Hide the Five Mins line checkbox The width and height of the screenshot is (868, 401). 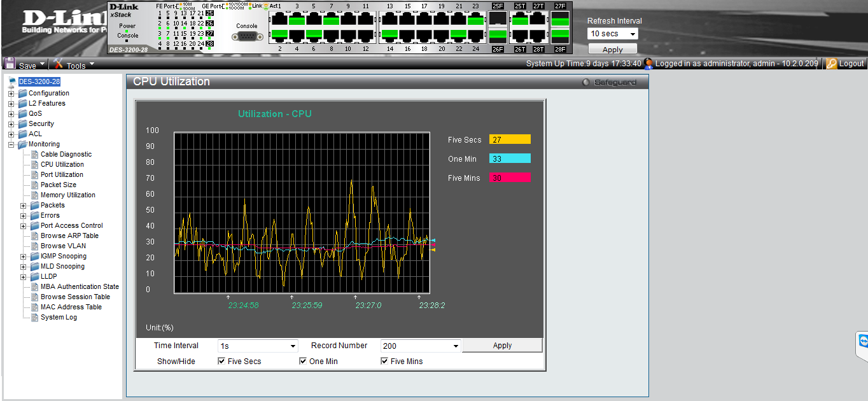[x=384, y=362]
